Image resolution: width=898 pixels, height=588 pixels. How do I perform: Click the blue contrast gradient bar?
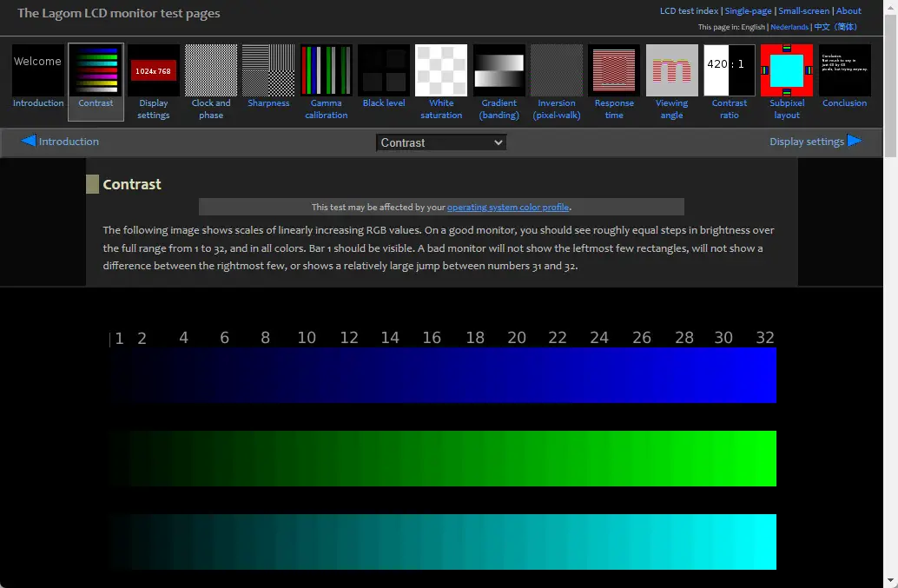pos(443,375)
